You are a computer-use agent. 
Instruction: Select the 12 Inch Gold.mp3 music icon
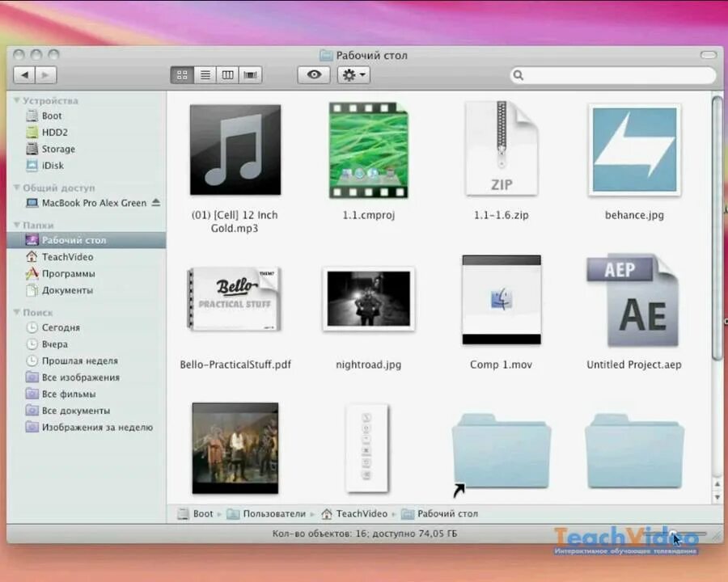click(235, 150)
